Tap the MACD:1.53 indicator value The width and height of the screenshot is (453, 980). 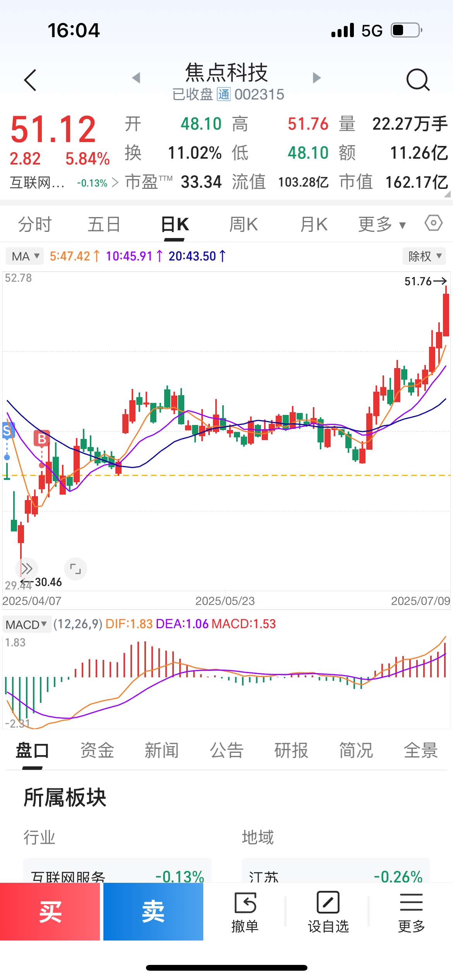pyautogui.click(x=244, y=624)
